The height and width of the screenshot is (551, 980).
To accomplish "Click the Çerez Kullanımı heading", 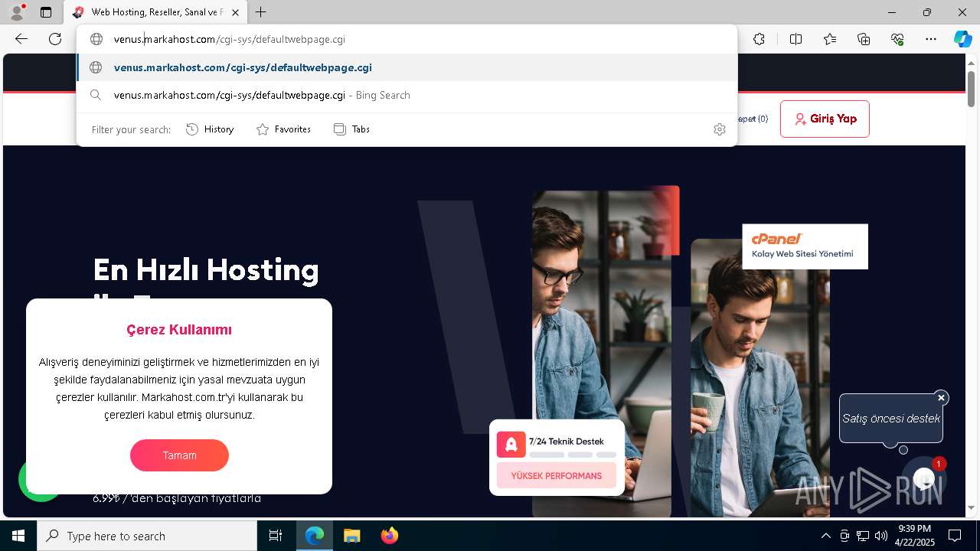I will coord(179,330).
